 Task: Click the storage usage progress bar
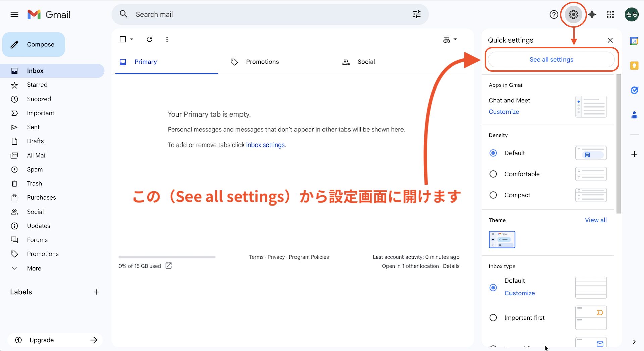click(167, 257)
